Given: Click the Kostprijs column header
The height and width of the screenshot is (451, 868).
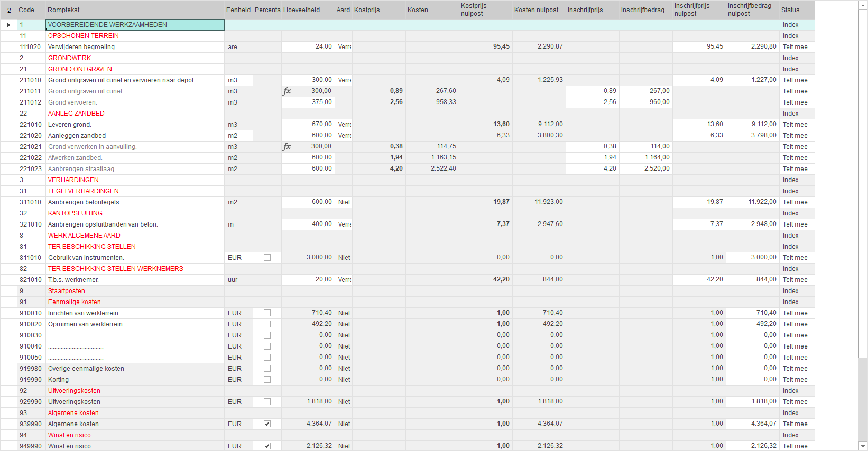Looking at the screenshot, I should click(x=378, y=10).
